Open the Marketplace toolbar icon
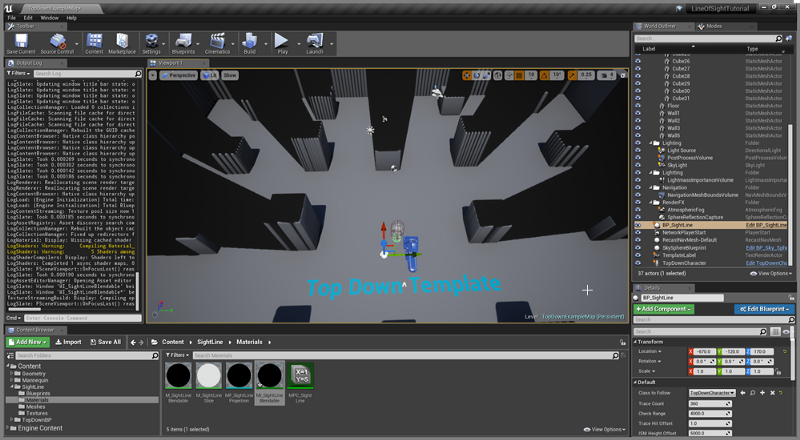 pos(122,43)
